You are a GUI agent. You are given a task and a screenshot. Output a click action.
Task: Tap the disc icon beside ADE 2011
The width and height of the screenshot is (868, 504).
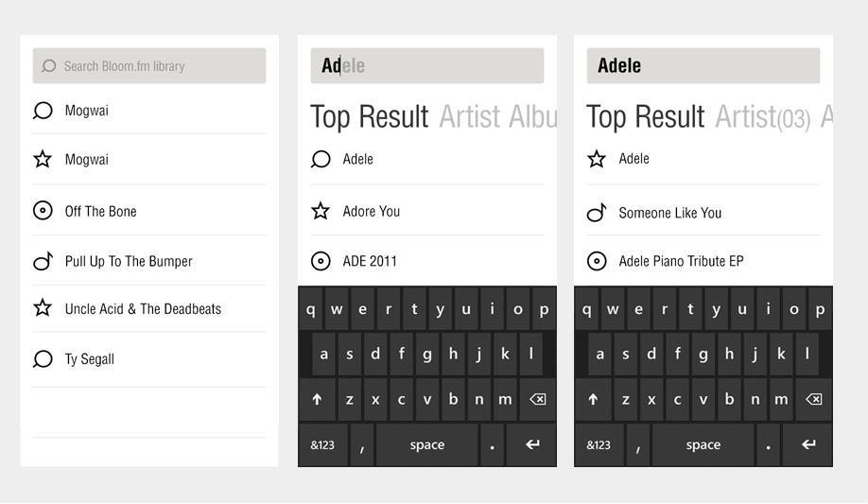(x=321, y=261)
